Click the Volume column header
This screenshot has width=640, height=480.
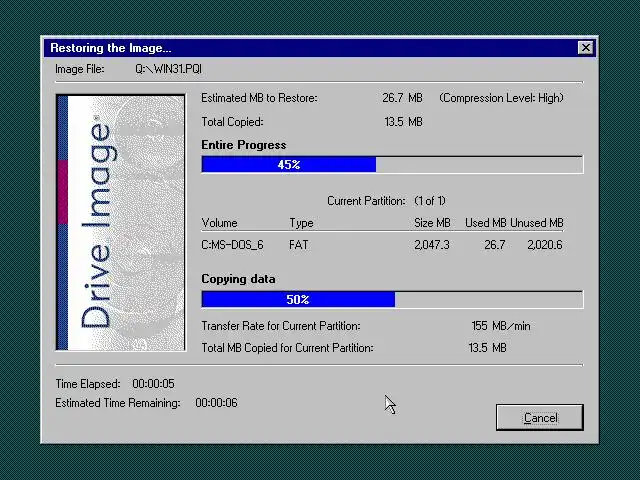click(x=219, y=223)
